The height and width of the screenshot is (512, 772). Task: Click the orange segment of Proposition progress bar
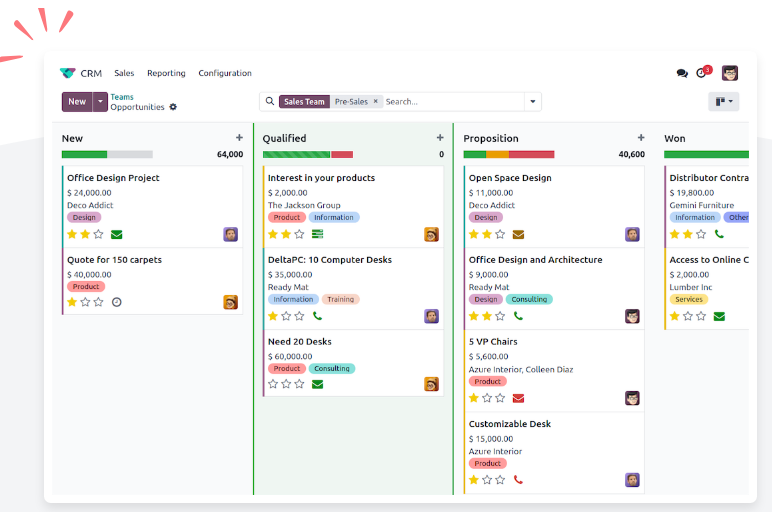(497, 155)
